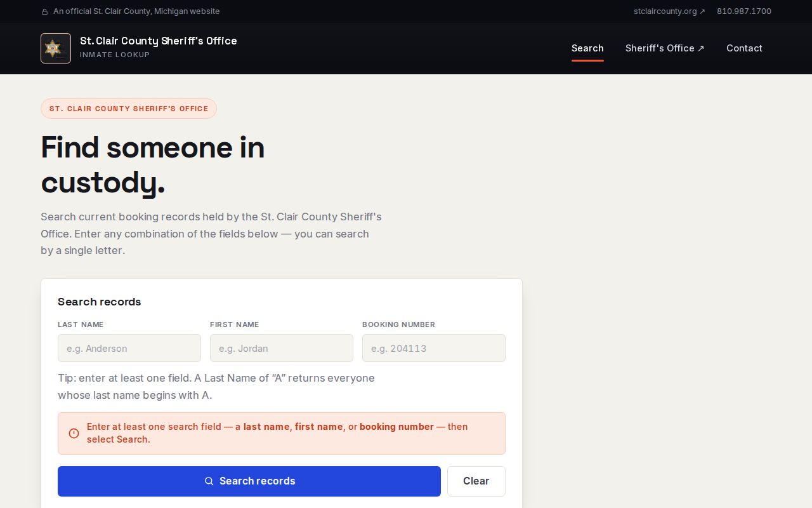Click the 'Search current booking records' description paragraph
Image resolution: width=812 pixels, height=508 pixels.
pos(211,234)
